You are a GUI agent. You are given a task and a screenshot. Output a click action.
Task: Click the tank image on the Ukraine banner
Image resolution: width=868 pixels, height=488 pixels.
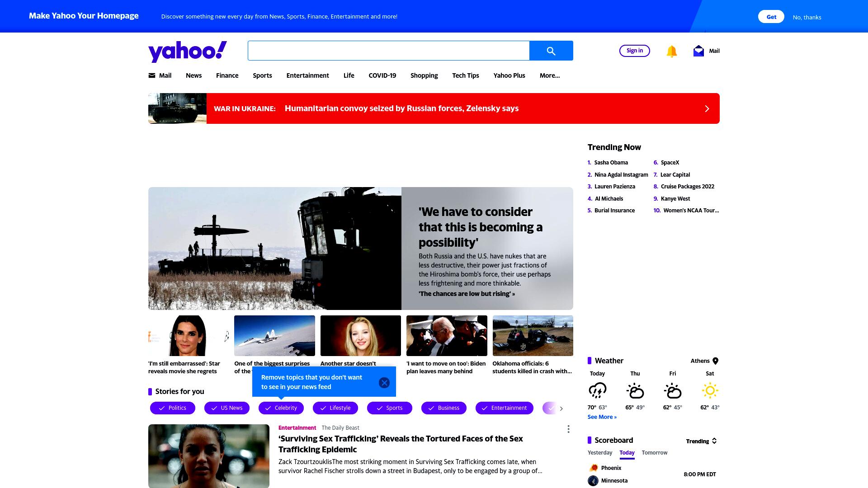177,108
